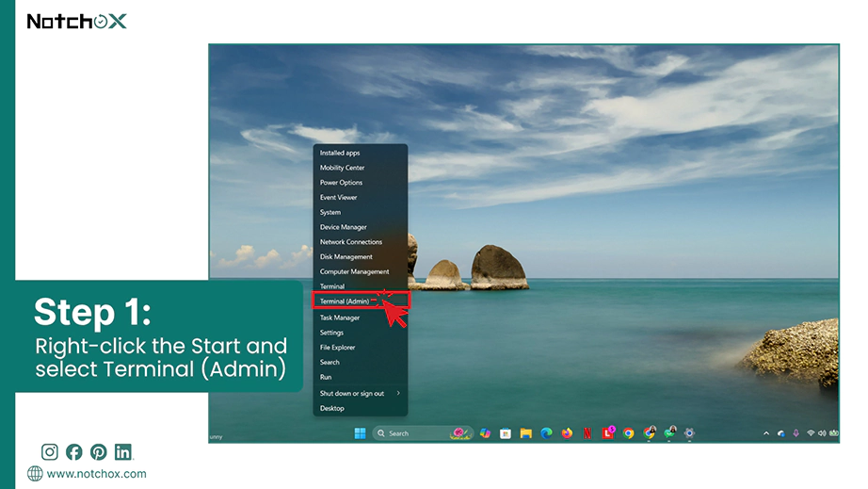Image resolution: width=868 pixels, height=489 pixels.
Task: Open Disk Management from the menu
Action: coord(361,257)
